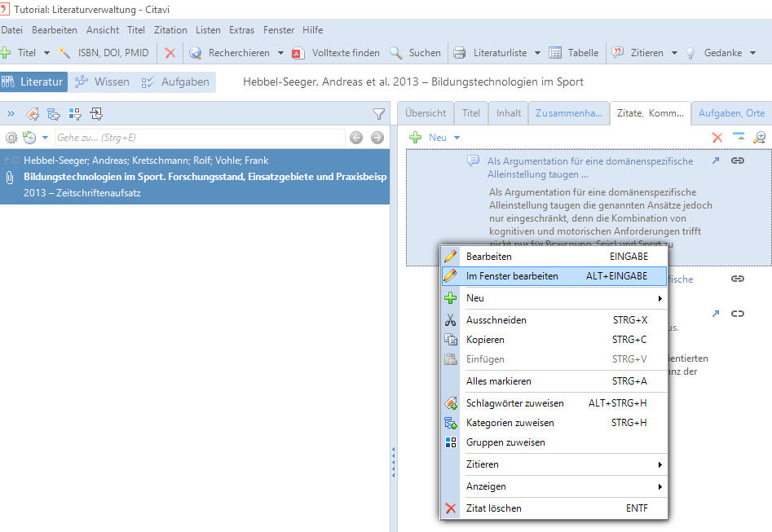
Task: Expand the quotes pane Neu dropdown arrow
Action: tap(457, 138)
